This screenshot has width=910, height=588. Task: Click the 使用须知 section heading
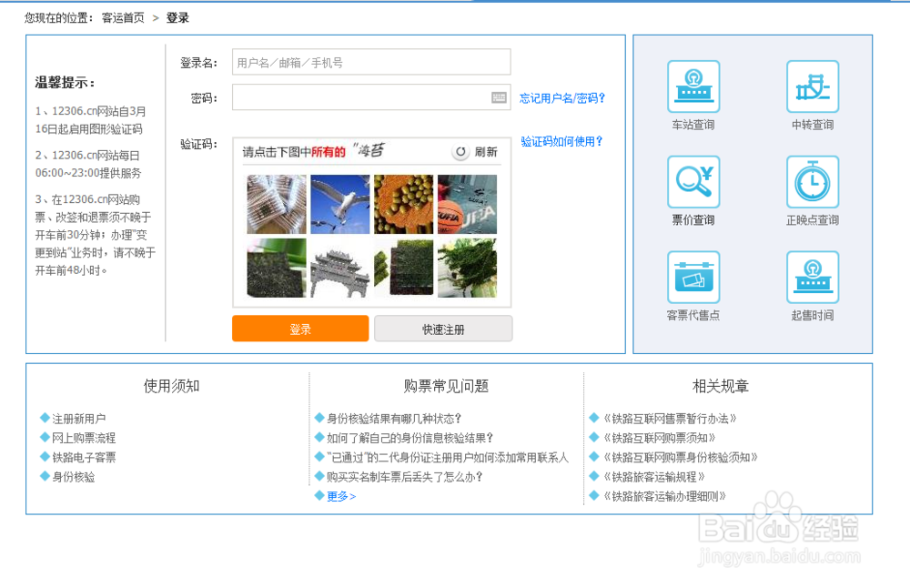(x=172, y=386)
